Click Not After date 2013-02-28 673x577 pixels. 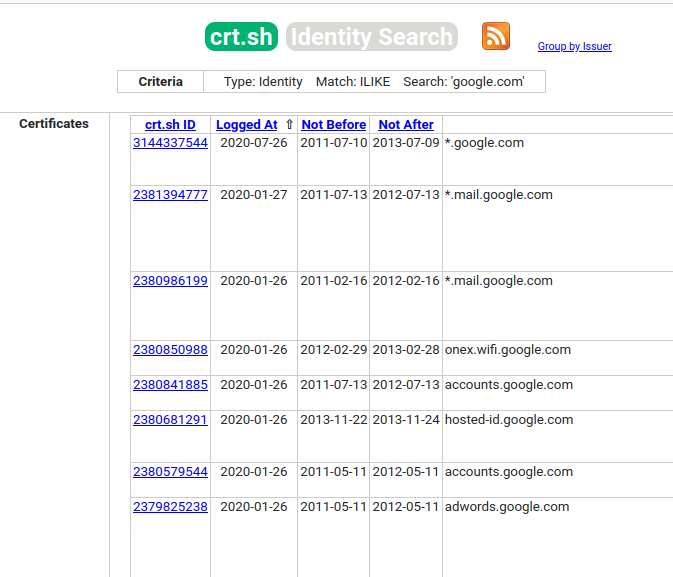(406, 349)
